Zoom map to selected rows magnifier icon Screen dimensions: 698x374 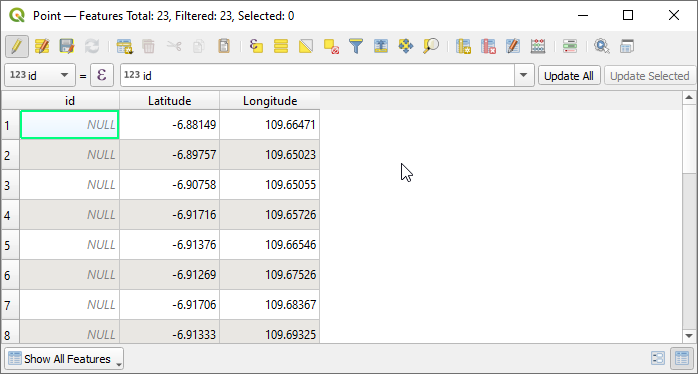(430, 46)
